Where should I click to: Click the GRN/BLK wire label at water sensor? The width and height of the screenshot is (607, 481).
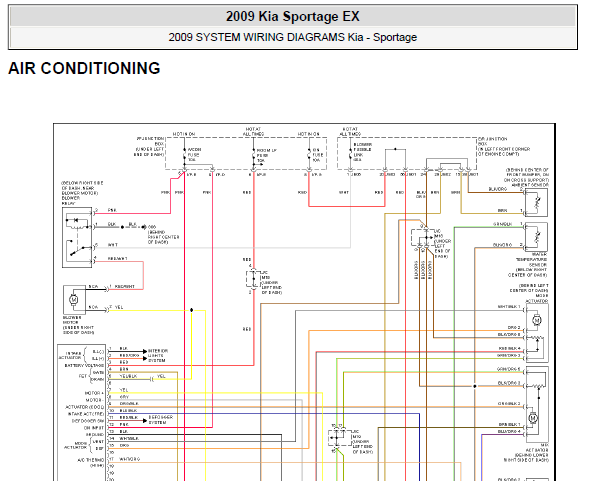[x=502, y=224]
